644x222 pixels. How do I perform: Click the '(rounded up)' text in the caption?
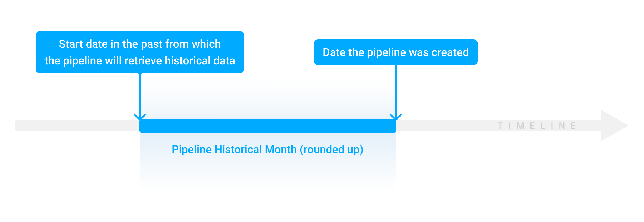coord(331,150)
